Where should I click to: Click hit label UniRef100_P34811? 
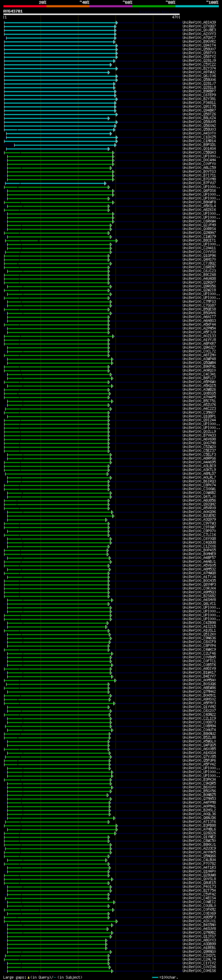(199, 103)
